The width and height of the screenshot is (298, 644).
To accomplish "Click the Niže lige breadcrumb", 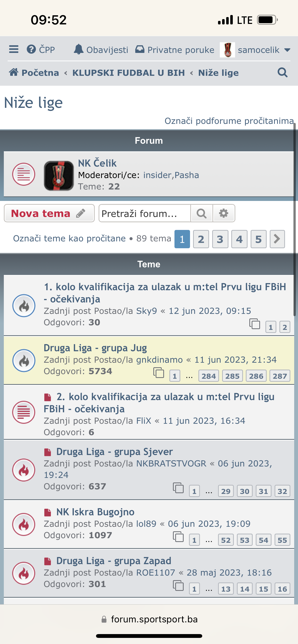I will 219,73.
